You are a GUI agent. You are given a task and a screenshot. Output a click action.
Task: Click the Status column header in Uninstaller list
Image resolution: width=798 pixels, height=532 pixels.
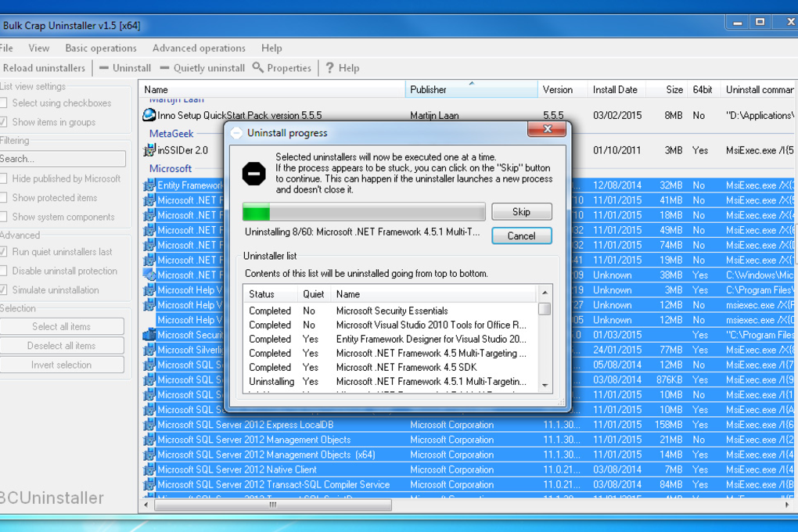point(270,293)
